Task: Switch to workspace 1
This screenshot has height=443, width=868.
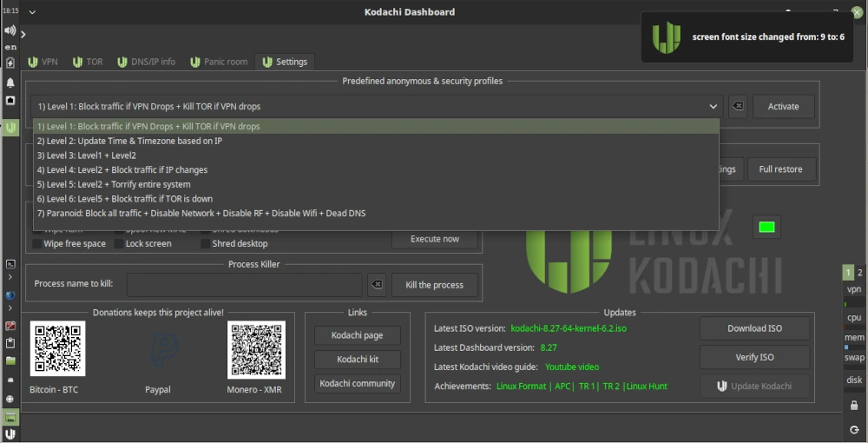Action: click(x=848, y=273)
